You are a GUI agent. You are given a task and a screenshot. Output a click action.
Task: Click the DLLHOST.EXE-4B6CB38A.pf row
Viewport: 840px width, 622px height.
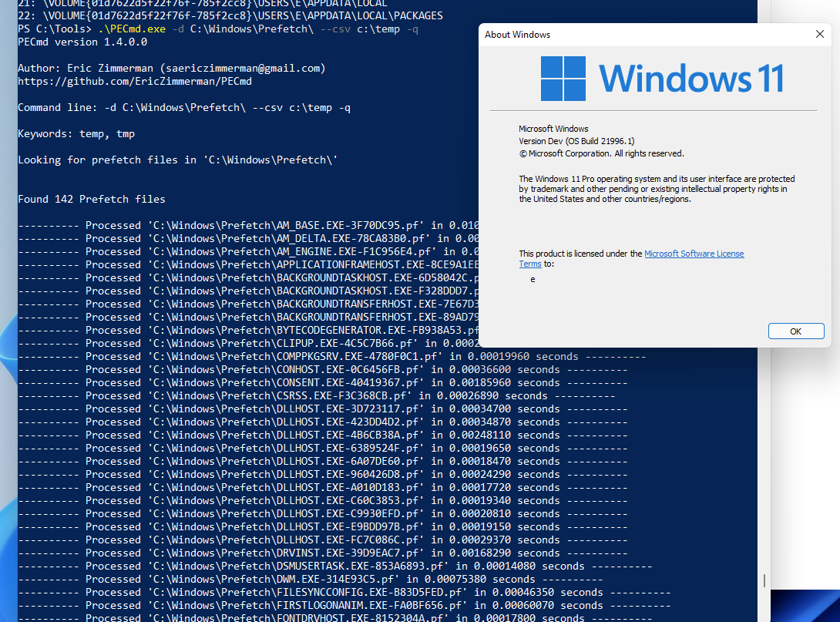point(322,435)
